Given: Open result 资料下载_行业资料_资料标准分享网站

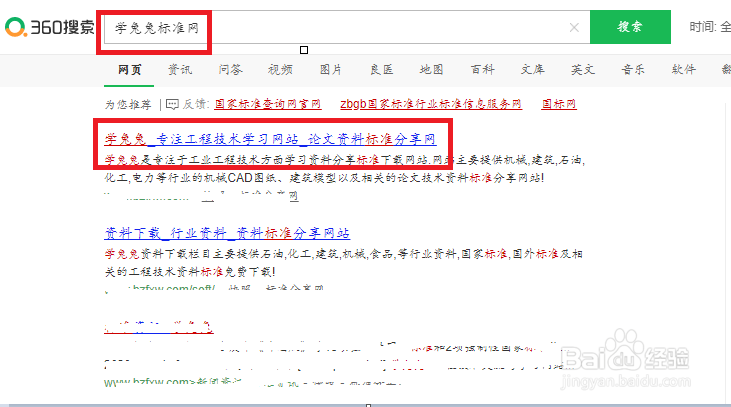Looking at the screenshot, I should point(227,233).
